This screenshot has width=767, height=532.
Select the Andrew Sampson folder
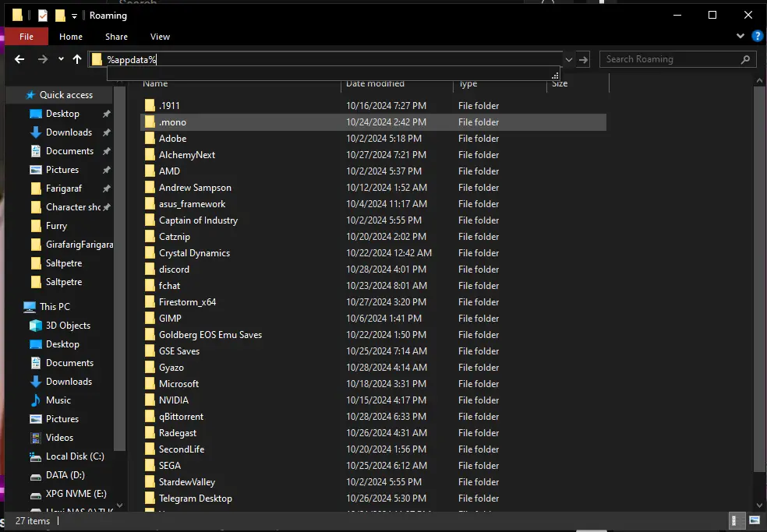click(x=195, y=188)
